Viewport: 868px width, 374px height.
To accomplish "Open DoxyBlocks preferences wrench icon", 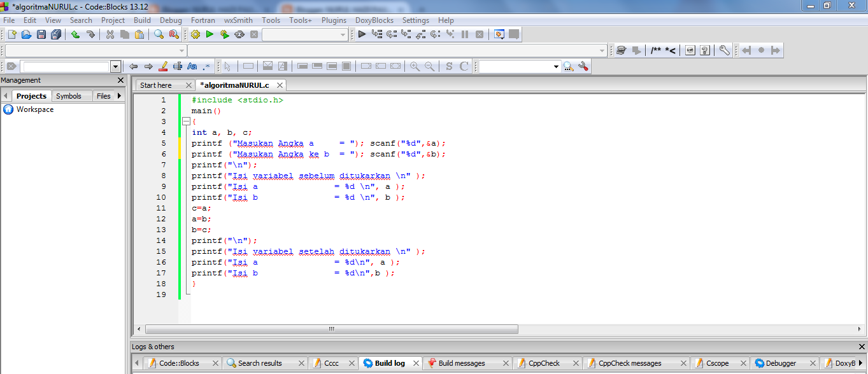I will [725, 50].
